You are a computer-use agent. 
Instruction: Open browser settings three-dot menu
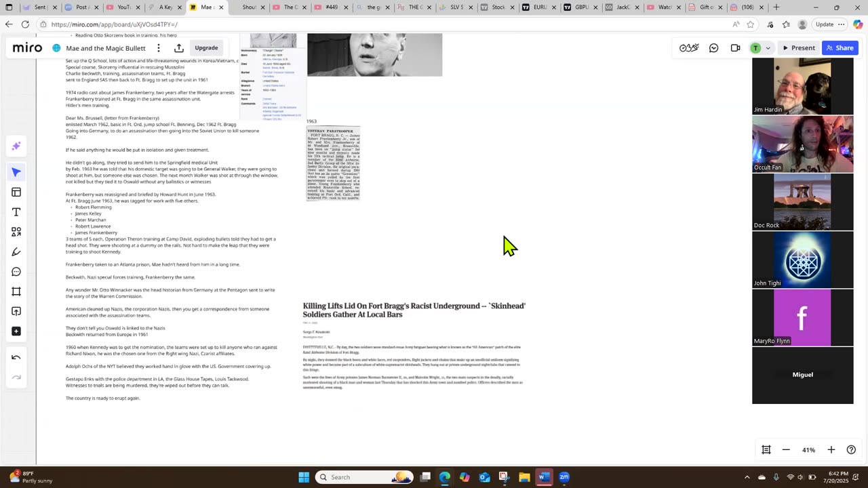[842, 24]
